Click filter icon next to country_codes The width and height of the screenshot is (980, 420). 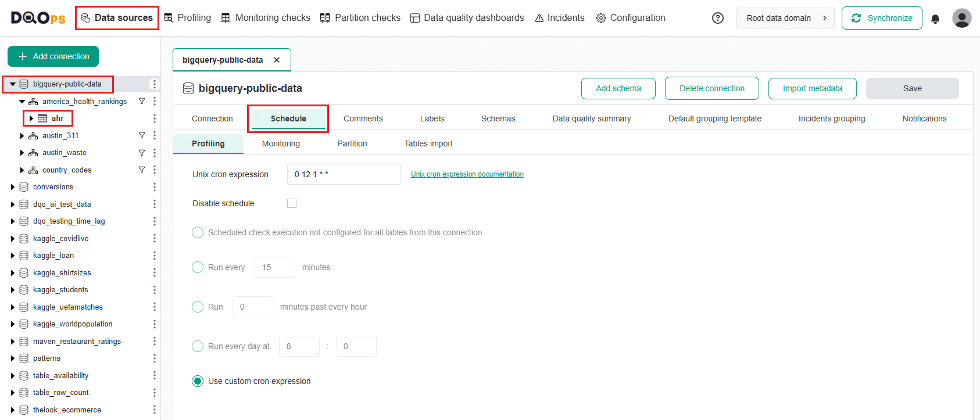(142, 170)
